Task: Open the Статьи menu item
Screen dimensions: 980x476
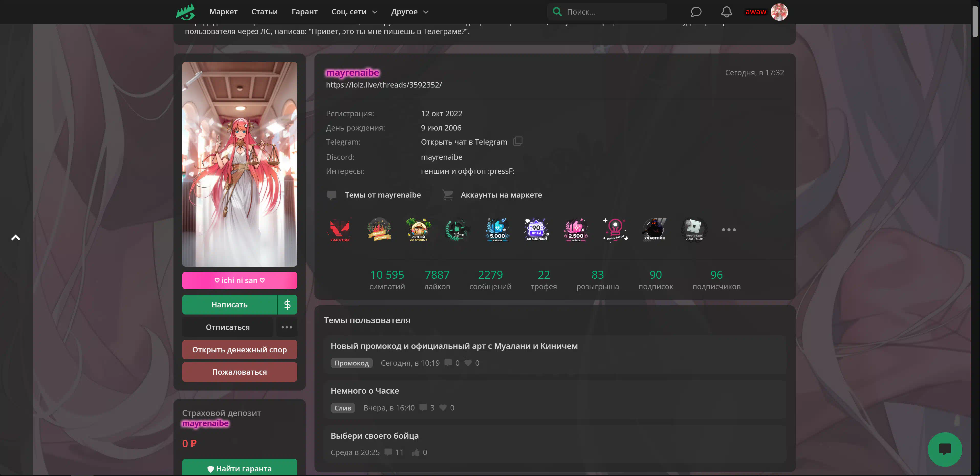Action: (x=264, y=12)
